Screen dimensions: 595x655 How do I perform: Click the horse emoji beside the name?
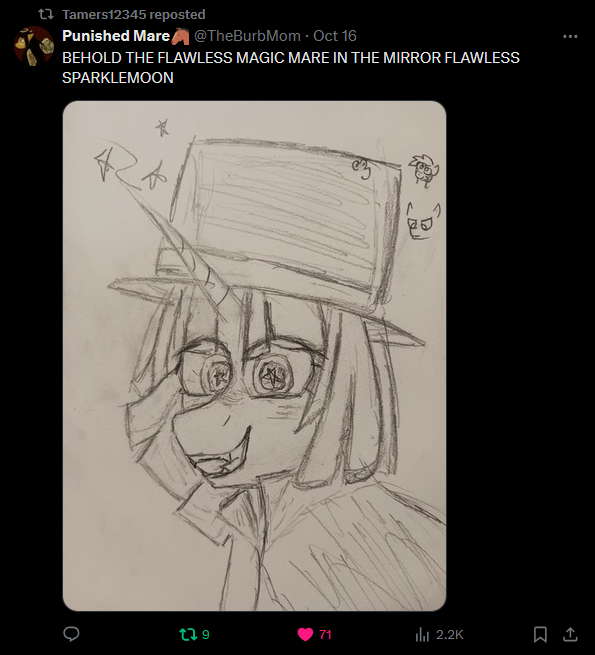click(x=181, y=36)
